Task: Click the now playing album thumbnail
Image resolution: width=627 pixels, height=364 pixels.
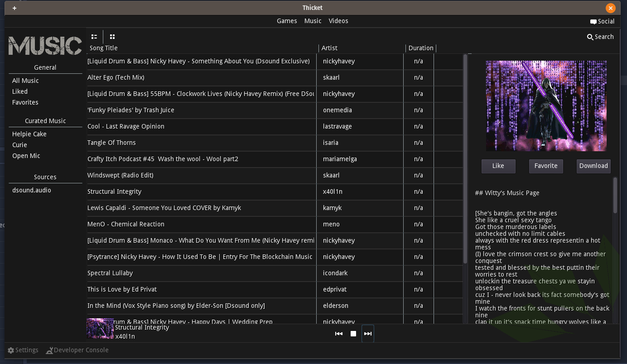Action: 100,329
